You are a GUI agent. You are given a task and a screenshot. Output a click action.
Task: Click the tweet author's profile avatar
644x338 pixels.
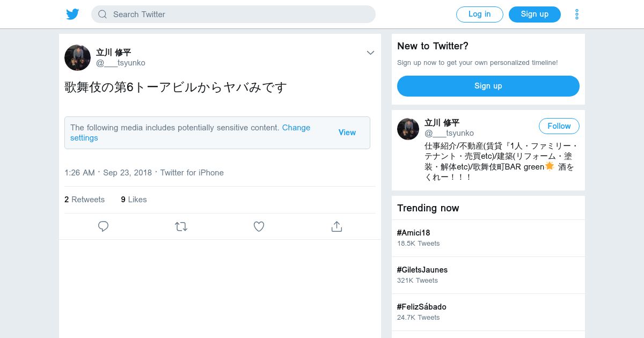[77, 57]
